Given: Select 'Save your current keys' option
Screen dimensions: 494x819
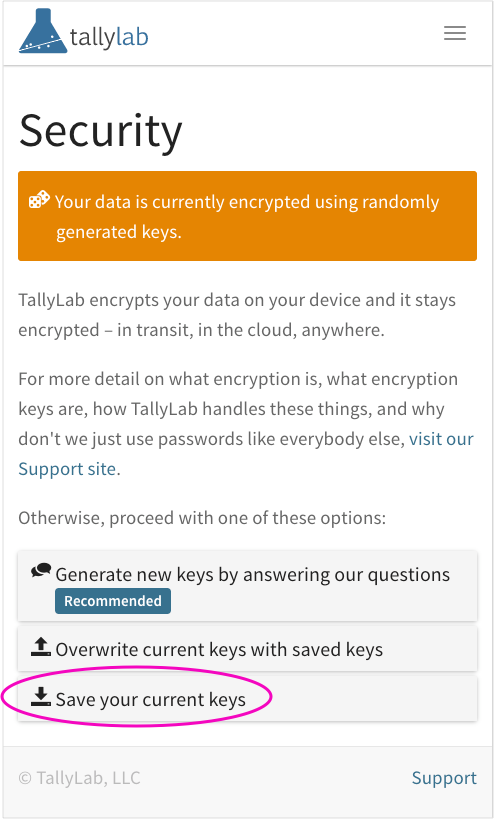Looking at the screenshot, I should pyautogui.click(x=248, y=699).
